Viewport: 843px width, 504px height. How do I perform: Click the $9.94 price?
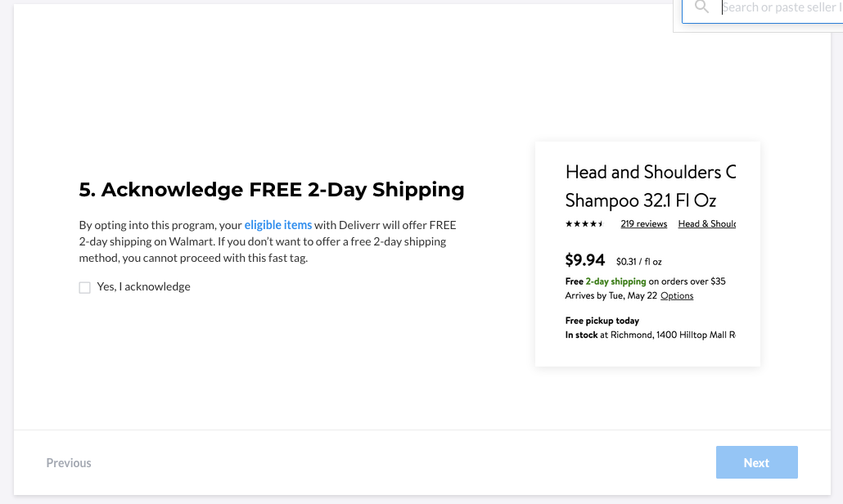tap(585, 260)
